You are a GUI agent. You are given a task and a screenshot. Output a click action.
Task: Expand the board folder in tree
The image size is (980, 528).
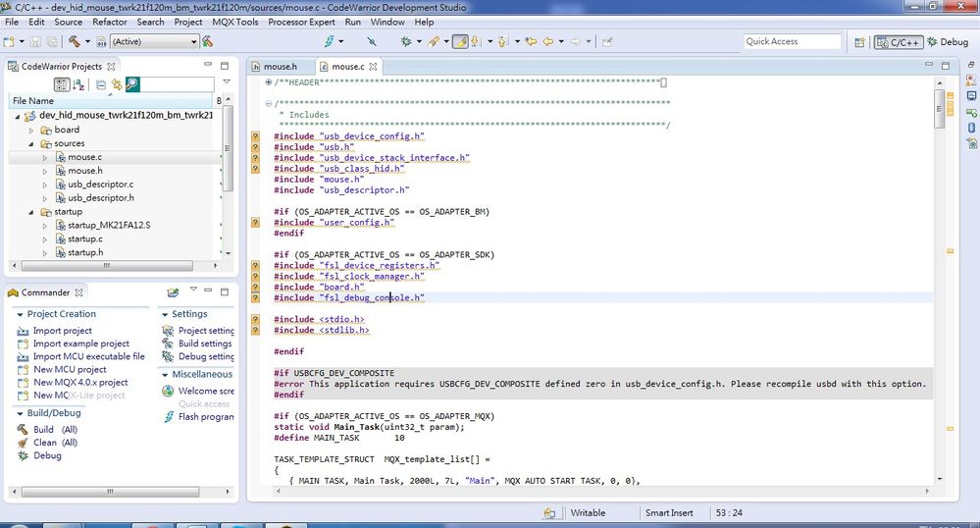pyautogui.click(x=30, y=130)
